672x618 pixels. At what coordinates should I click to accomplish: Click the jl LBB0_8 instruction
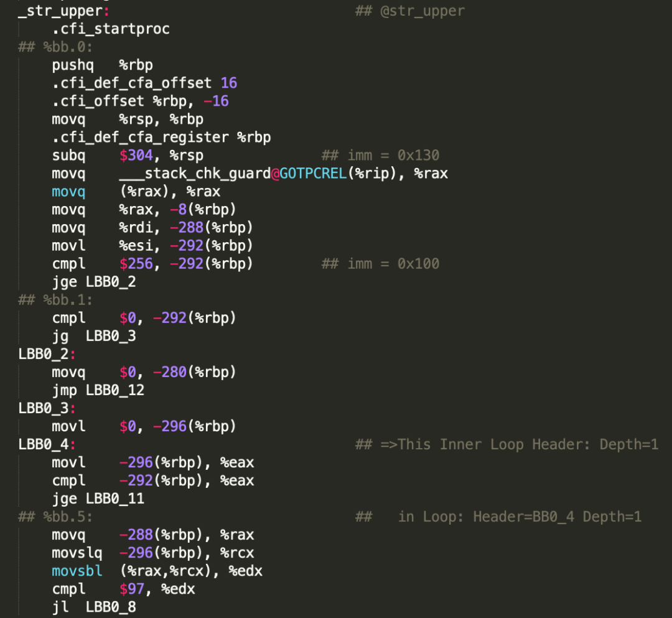pyautogui.click(x=94, y=607)
